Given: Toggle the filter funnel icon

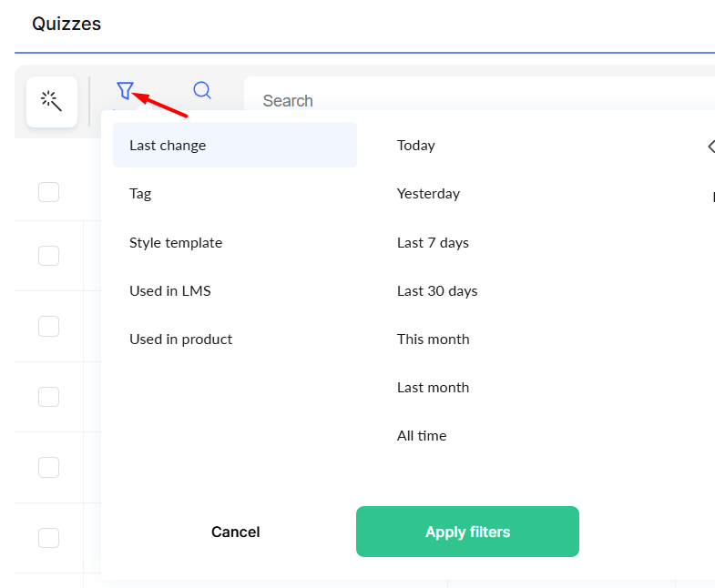Looking at the screenshot, I should click(x=125, y=90).
